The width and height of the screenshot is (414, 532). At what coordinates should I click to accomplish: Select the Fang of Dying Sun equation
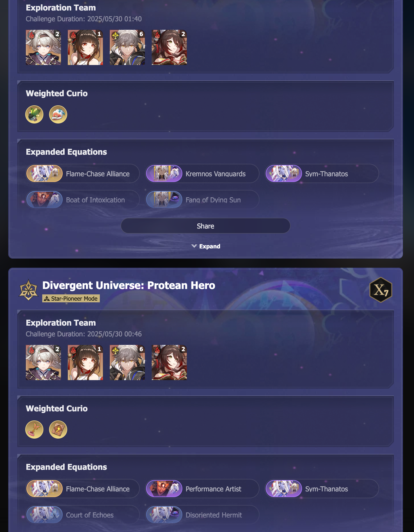[x=202, y=200]
